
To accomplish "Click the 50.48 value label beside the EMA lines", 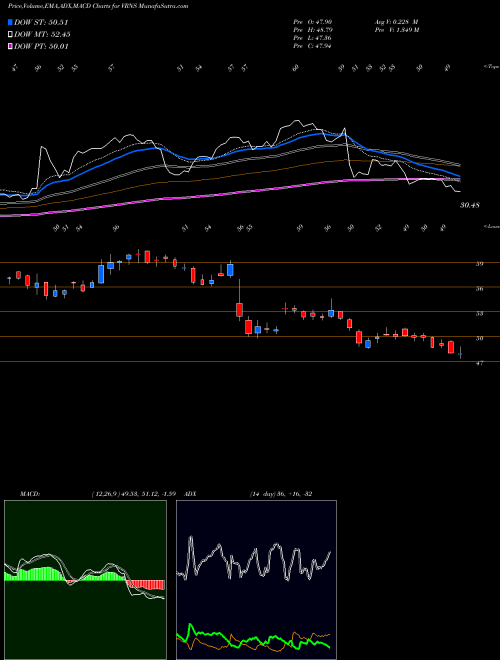I will click(470, 205).
